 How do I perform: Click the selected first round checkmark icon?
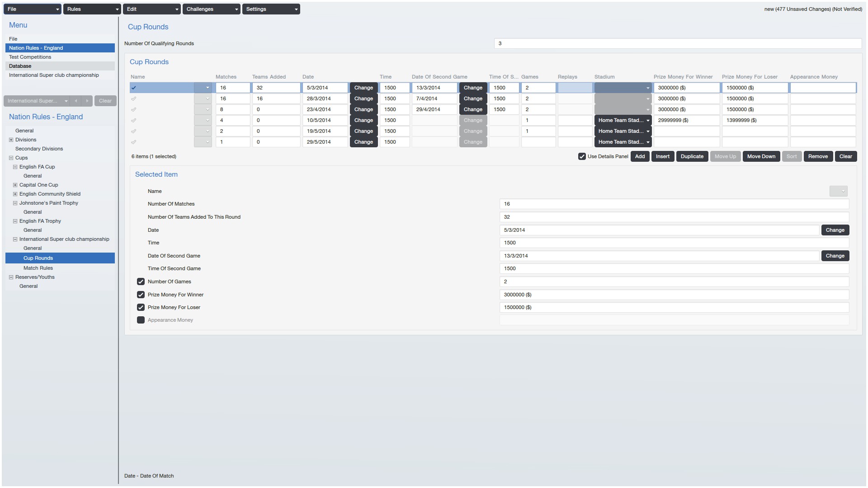[x=134, y=88]
